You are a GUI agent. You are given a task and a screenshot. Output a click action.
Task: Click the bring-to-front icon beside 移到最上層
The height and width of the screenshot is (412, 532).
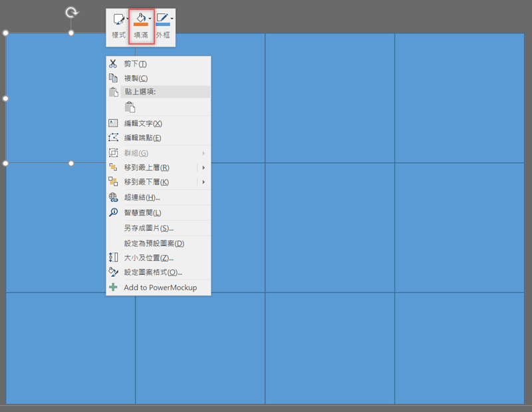113,167
